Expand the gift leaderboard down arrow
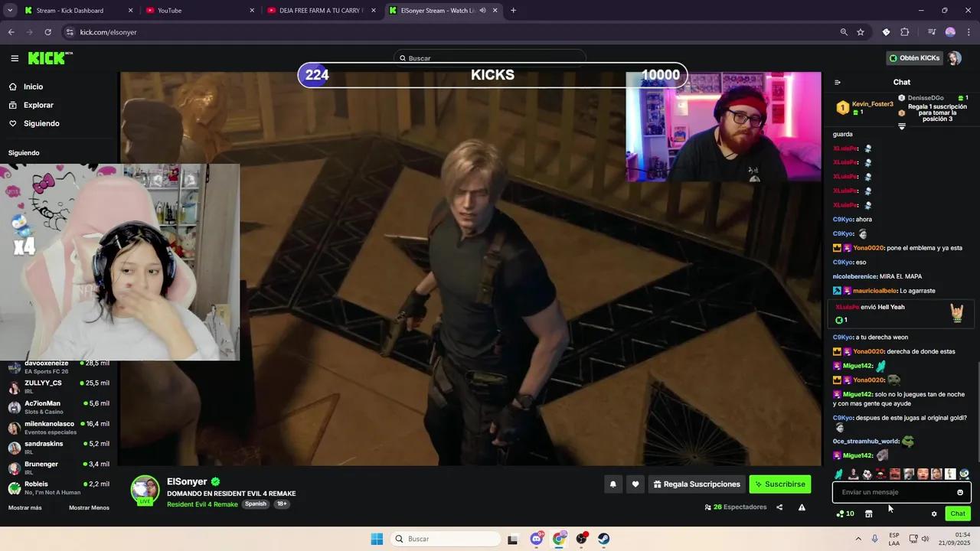This screenshot has width=980, height=551. pyautogui.click(x=901, y=126)
